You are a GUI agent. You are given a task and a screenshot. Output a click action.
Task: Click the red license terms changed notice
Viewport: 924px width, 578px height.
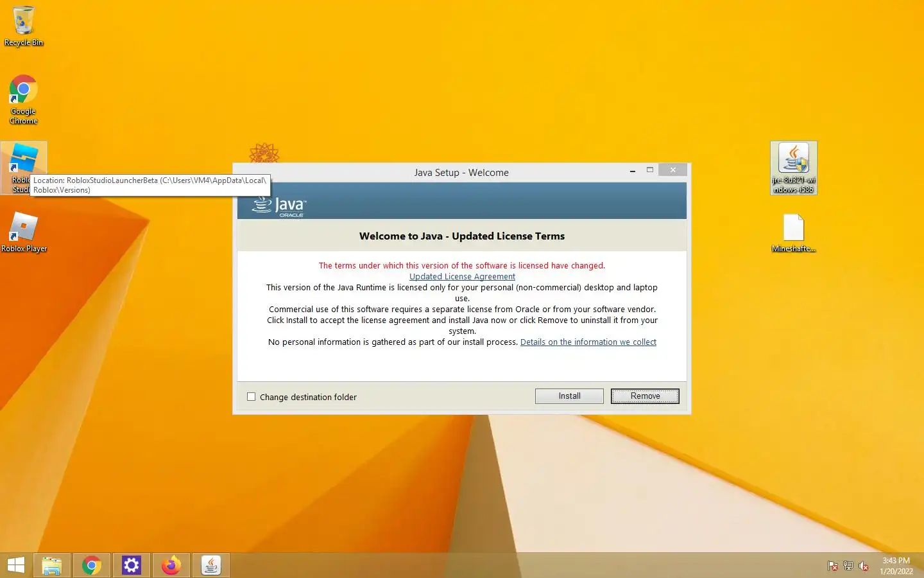[x=462, y=266]
